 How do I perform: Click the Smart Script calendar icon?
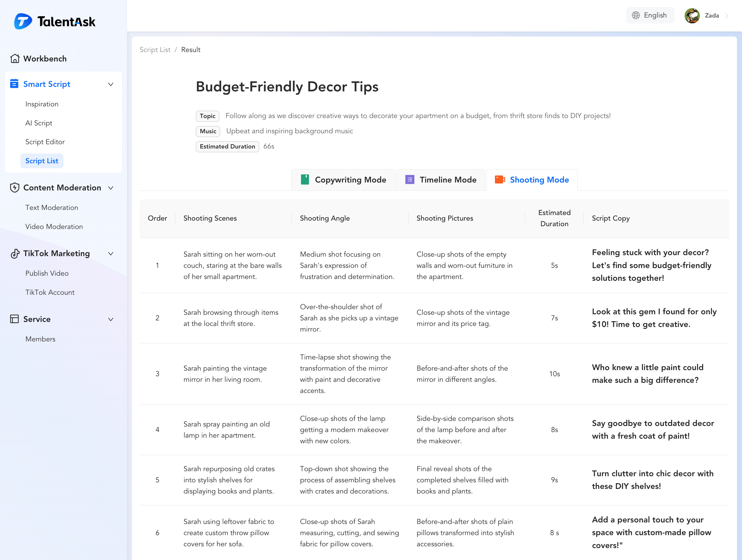[14, 84]
